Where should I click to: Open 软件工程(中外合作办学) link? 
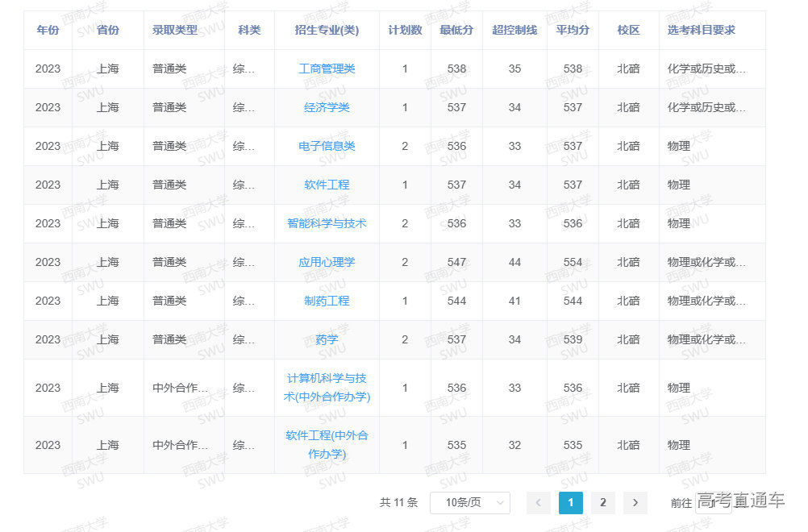point(327,445)
